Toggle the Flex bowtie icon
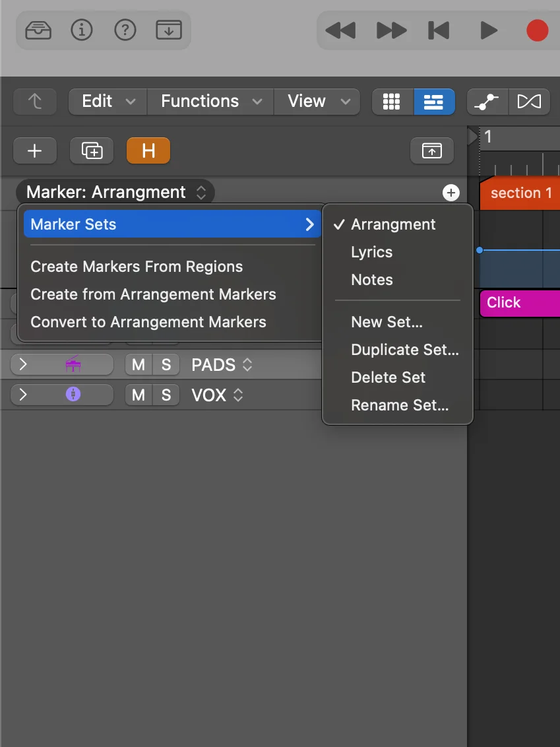This screenshot has width=560, height=747. [x=530, y=102]
